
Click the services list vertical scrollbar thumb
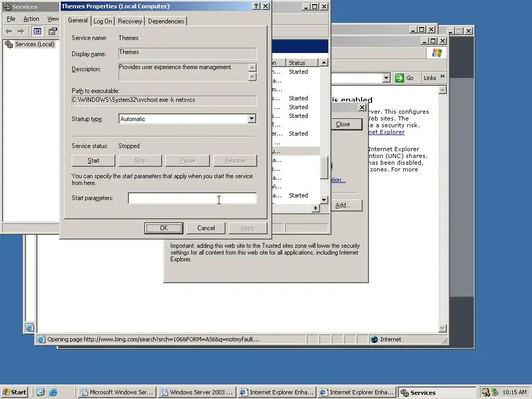click(x=324, y=168)
